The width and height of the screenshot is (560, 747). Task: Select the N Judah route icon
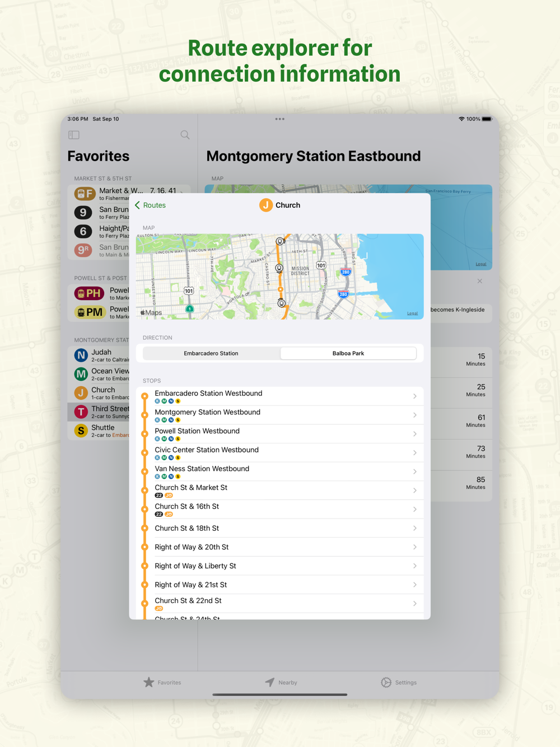tap(81, 355)
